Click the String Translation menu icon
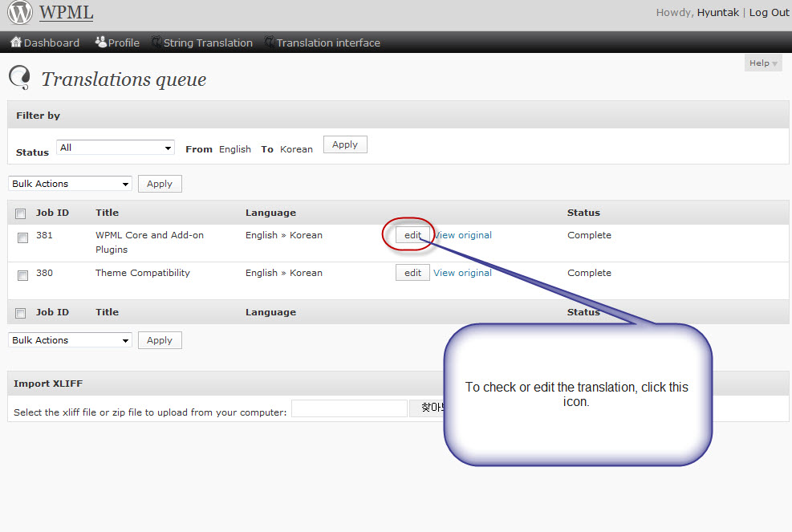The image size is (792, 532). click(x=156, y=42)
